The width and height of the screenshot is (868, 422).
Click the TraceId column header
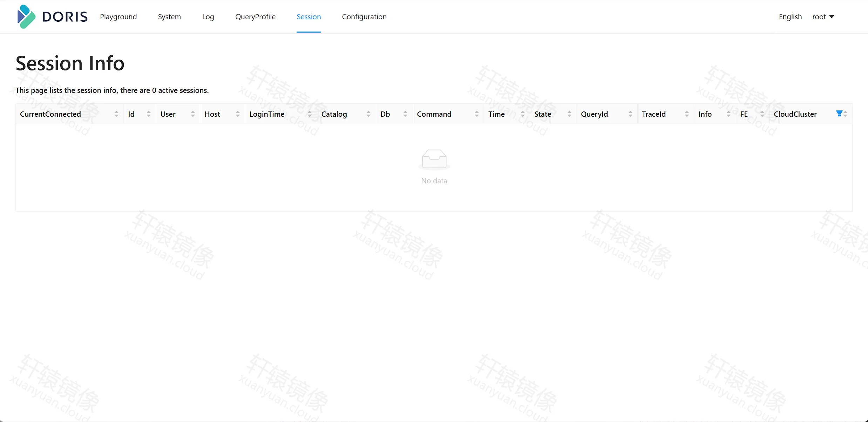click(665, 114)
